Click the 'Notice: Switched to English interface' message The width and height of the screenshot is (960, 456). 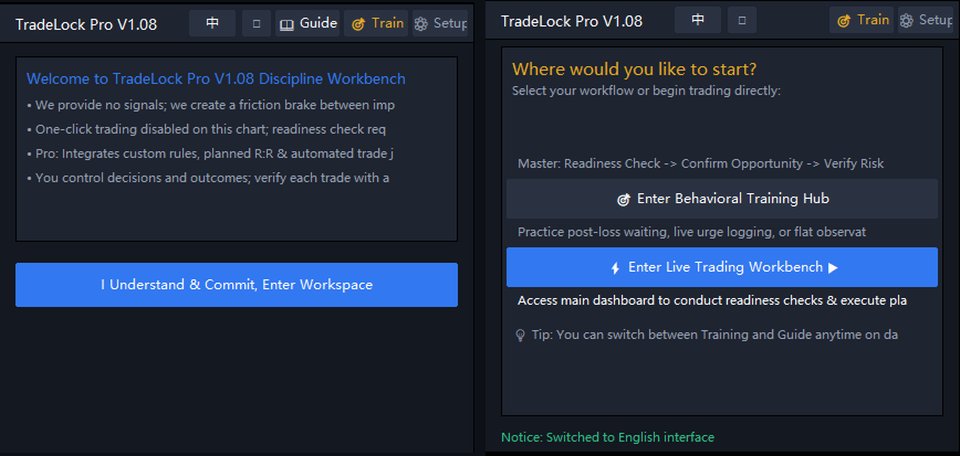pyautogui.click(x=607, y=438)
